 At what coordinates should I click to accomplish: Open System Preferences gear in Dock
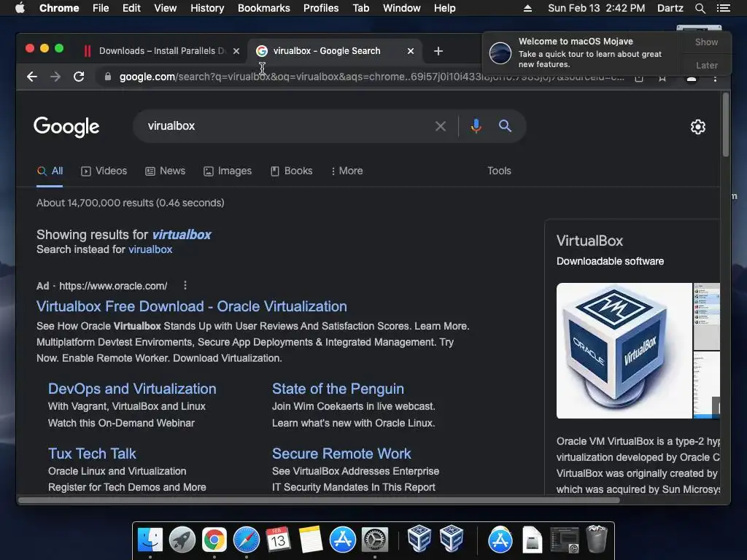tap(375, 540)
